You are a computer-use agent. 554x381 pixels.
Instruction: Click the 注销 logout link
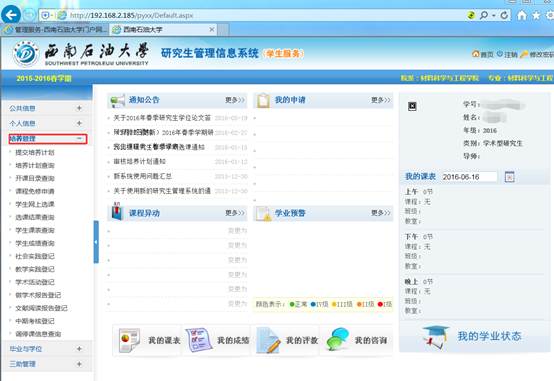point(507,54)
